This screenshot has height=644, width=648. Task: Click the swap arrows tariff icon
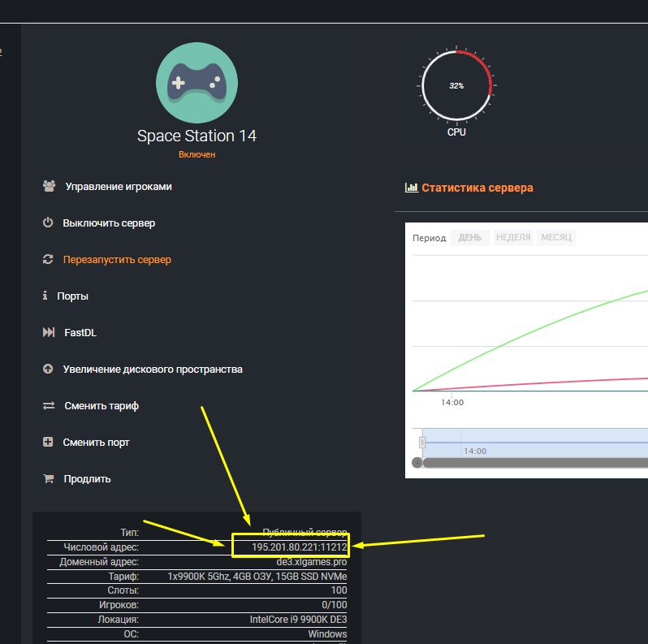click(49, 406)
